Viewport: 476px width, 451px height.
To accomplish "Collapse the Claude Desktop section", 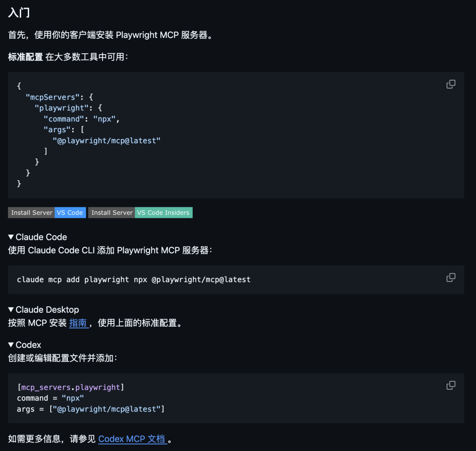I will [x=44, y=309].
